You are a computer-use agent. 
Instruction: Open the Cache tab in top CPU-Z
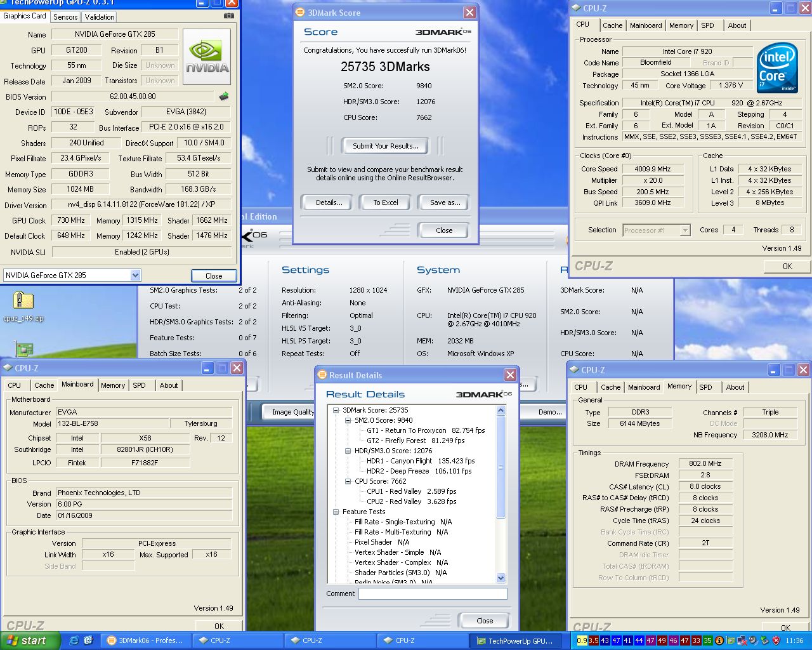point(612,25)
